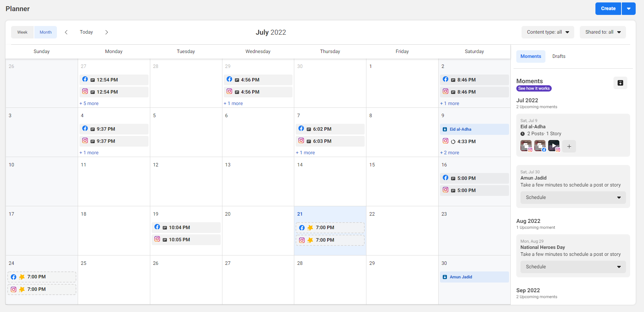
Task: Click the Create button
Action: (x=608, y=9)
